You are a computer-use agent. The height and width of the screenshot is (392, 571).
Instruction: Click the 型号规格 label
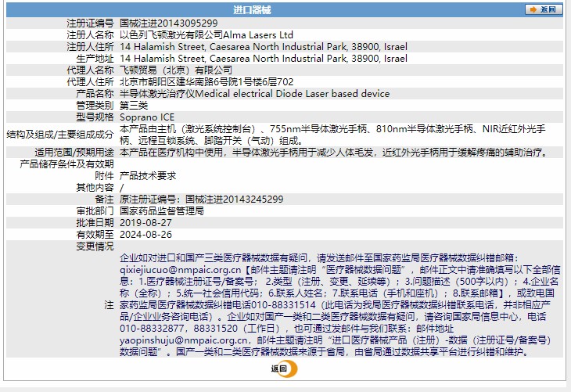[95, 117]
